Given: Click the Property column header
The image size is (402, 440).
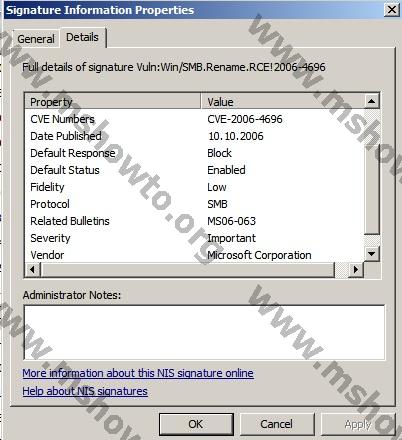Looking at the screenshot, I should pyautogui.click(x=113, y=102).
